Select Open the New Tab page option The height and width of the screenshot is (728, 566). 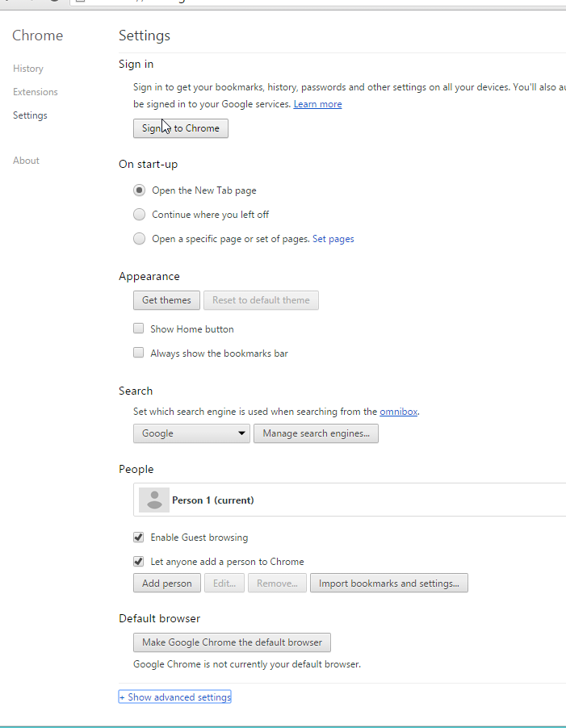click(x=140, y=190)
